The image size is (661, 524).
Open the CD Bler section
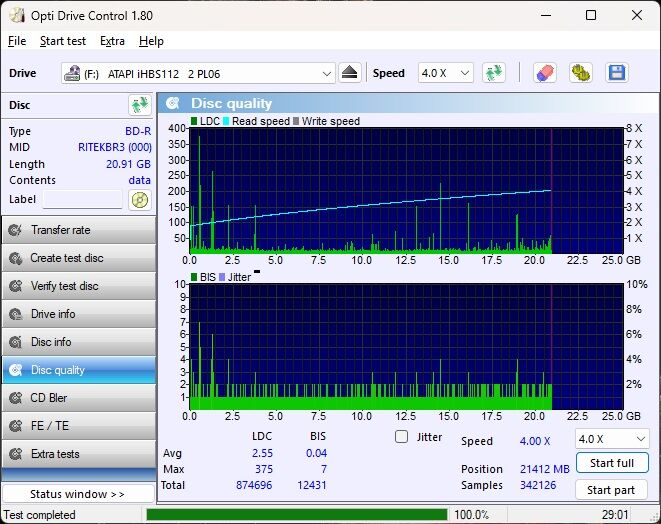(79, 398)
